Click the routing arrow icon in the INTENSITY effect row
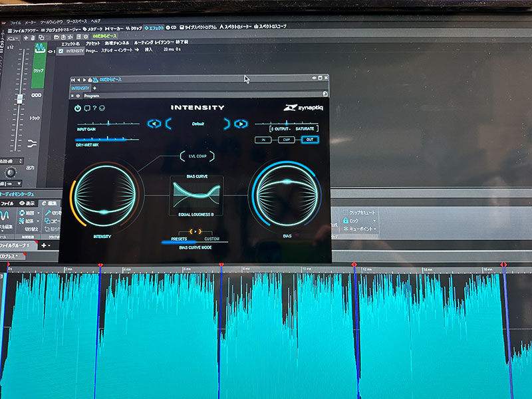The height and width of the screenshot is (399, 532). 137,49
